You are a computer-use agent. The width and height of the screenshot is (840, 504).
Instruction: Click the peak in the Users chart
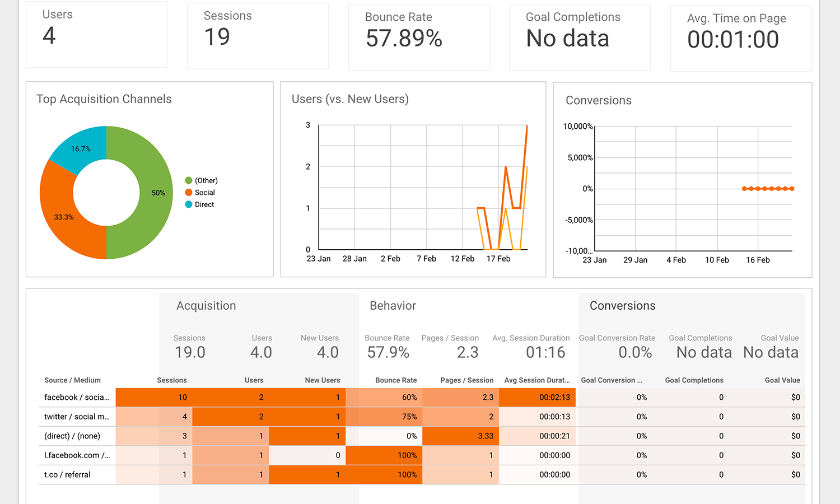[x=527, y=126]
